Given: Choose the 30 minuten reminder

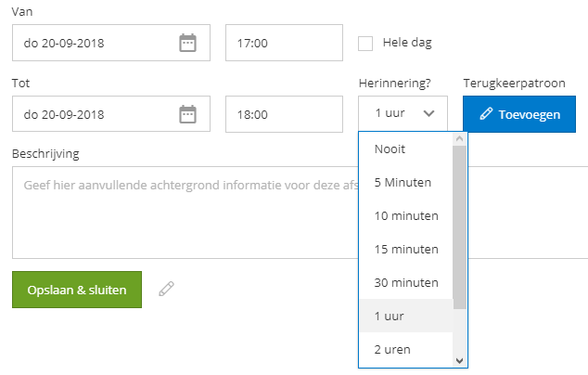Looking at the screenshot, I should [x=406, y=283].
